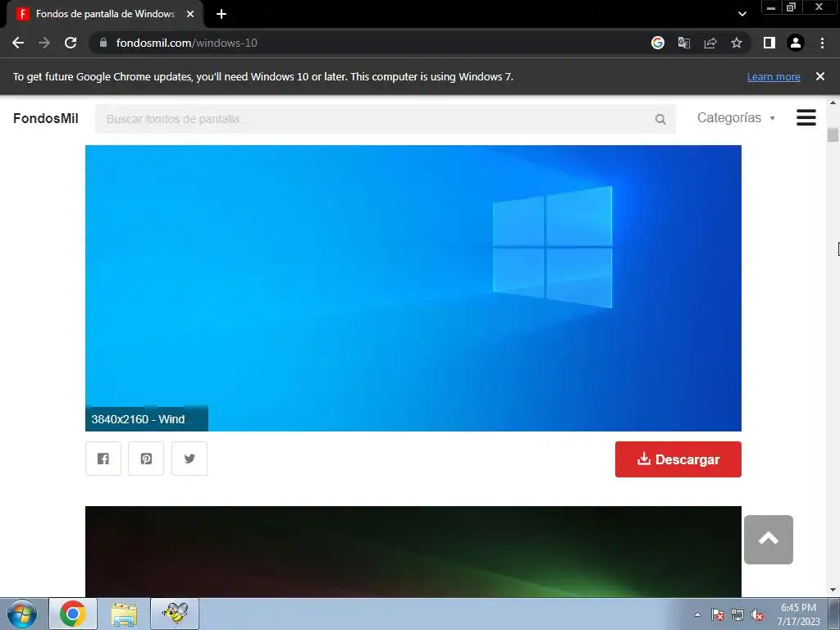
Task: Click the Google icon in the address bar
Action: click(x=658, y=43)
